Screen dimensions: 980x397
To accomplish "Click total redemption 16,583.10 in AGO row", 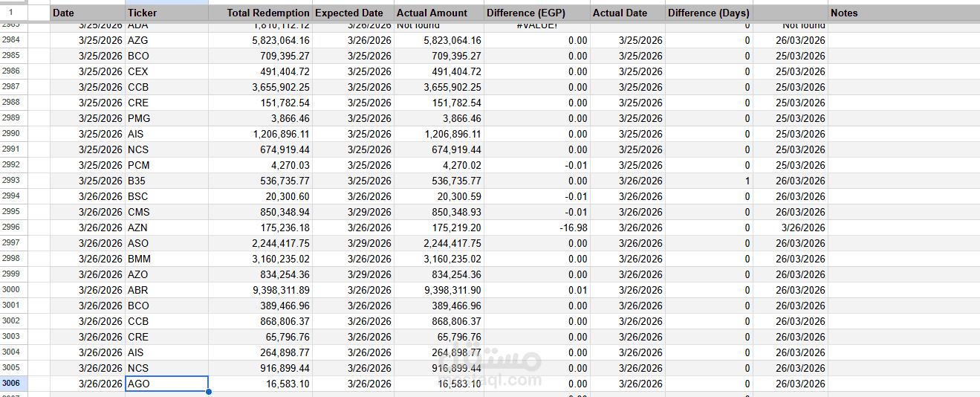I will [260, 384].
